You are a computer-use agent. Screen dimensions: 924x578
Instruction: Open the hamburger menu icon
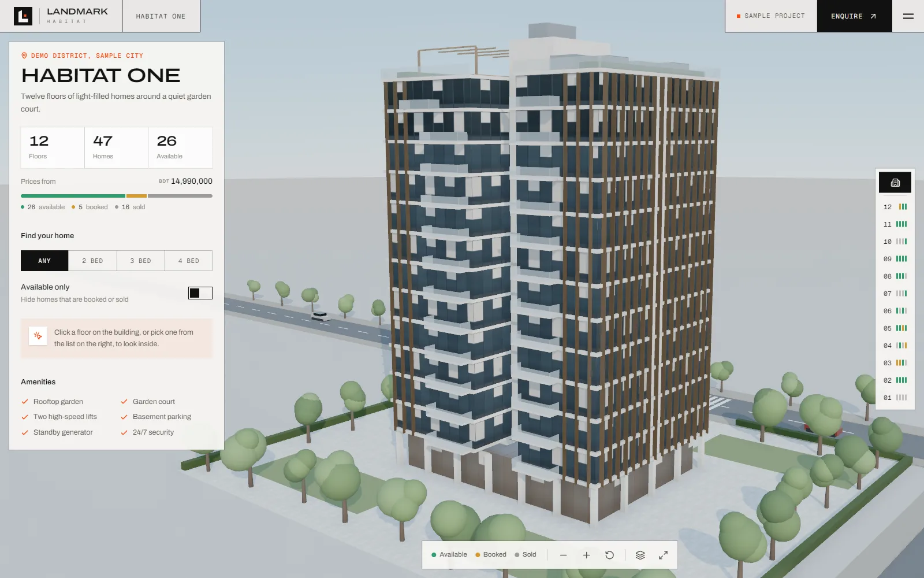tap(908, 16)
